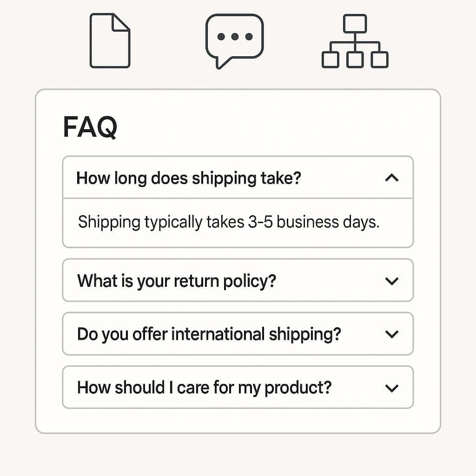Click the bottom-left node of the hierarchy icon
Screen dimensions: 476x476
[x=331, y=59]
